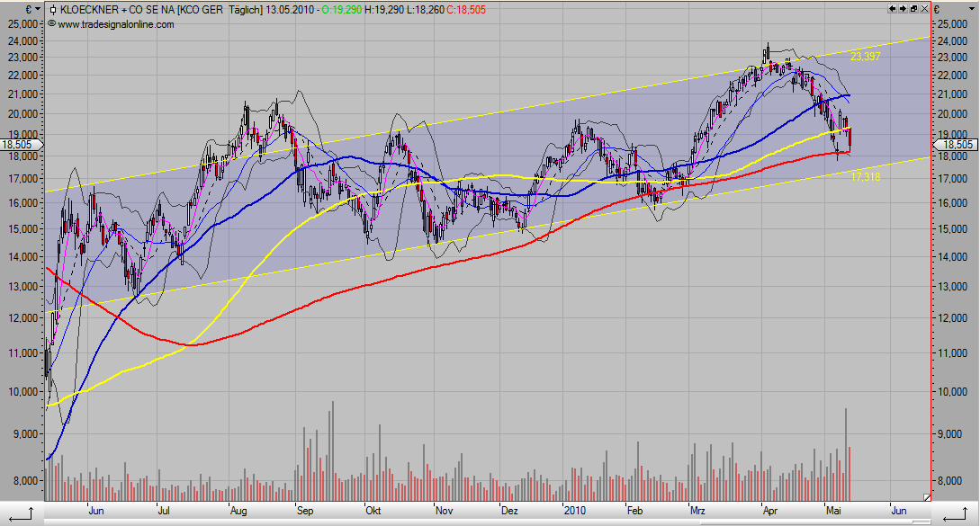The height and width of the screenshot is (526, 980).
Task: Click the candlestick icon beside KLOECKNER title
Action: 52,9
